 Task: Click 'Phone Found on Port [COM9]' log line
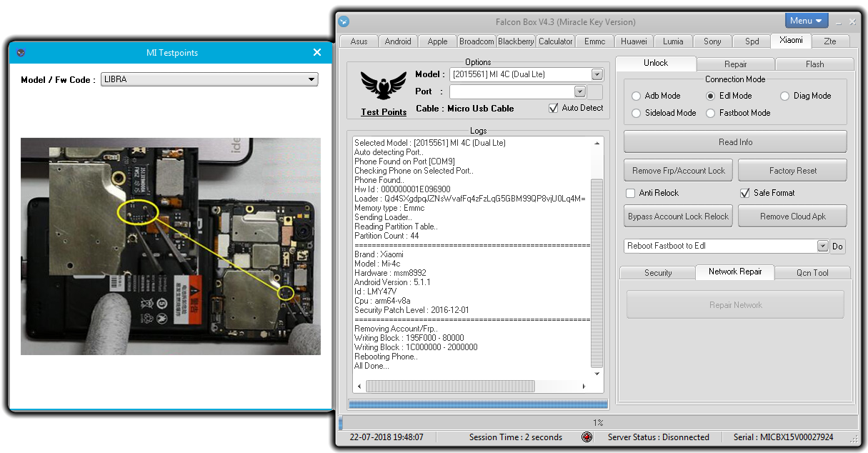[x=404, y=161]
